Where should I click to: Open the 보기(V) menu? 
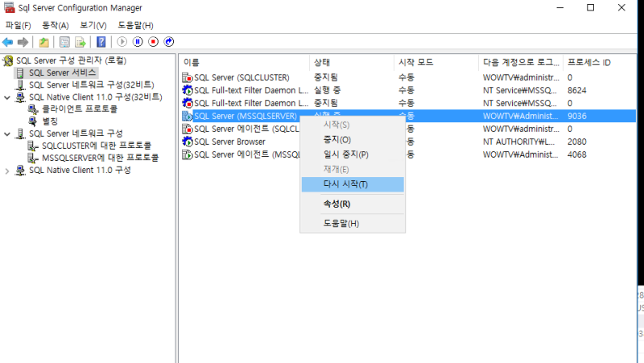(93, 26)
